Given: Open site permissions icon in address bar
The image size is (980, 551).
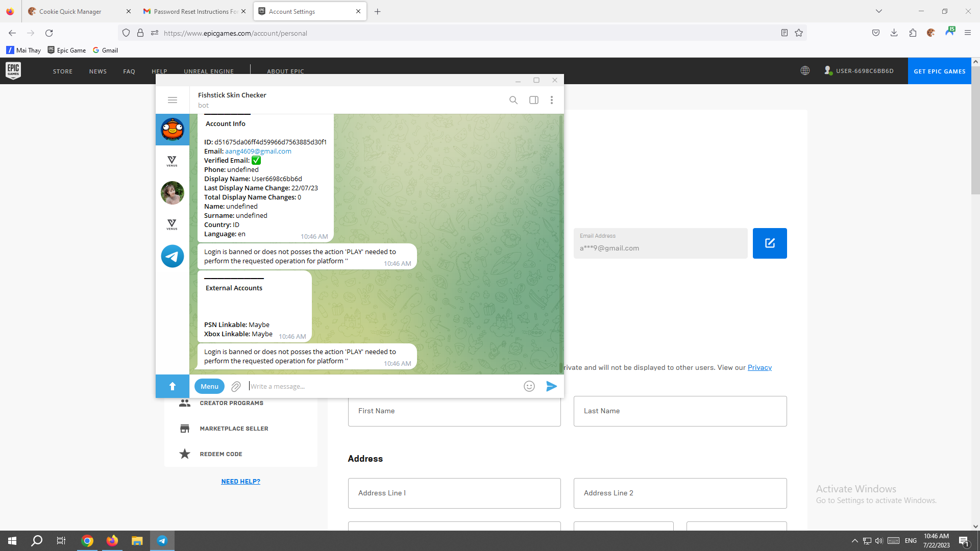Looking at the screenshot, I should (155, 33).
